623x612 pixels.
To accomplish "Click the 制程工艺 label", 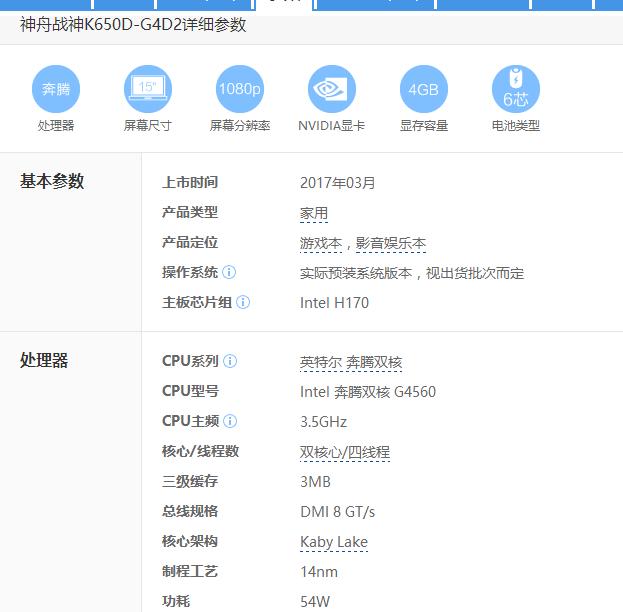I will pyautogui.click(x=190, y=571).
